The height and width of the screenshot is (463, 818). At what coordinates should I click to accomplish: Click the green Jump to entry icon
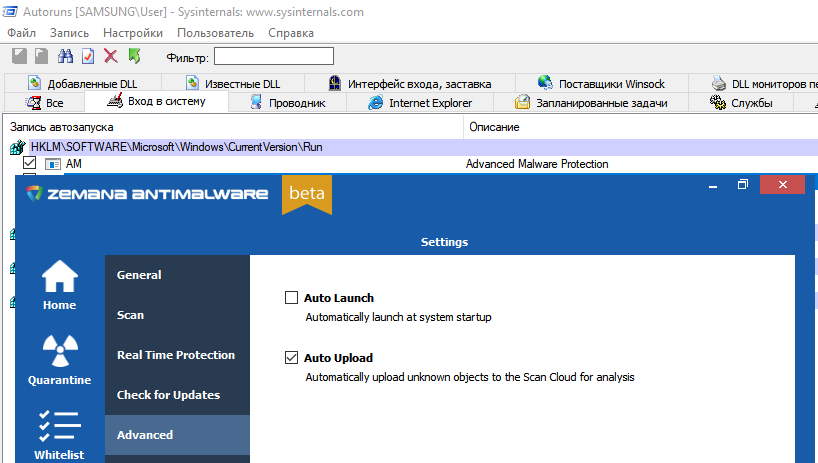tap(134, 56)
